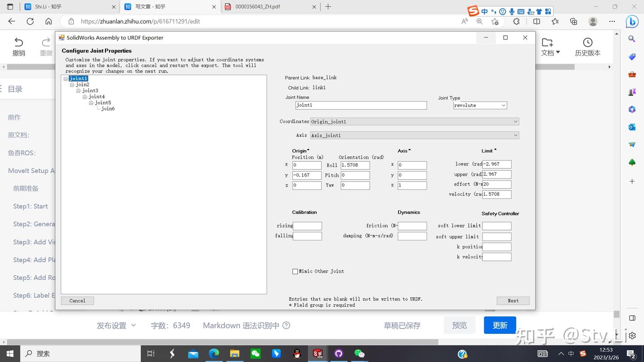Open Edge Settings and more (three dots)
644x362 pixels.
click(x=612, y=21)
